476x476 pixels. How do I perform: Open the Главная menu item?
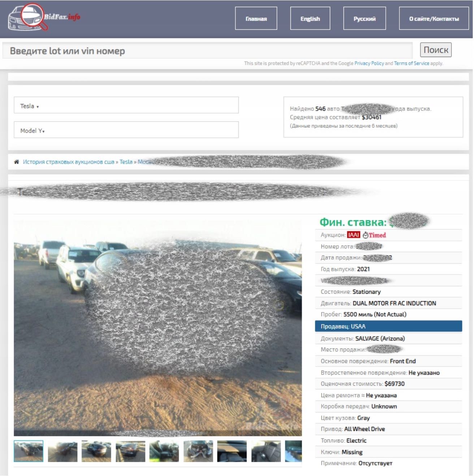[256, 18]
